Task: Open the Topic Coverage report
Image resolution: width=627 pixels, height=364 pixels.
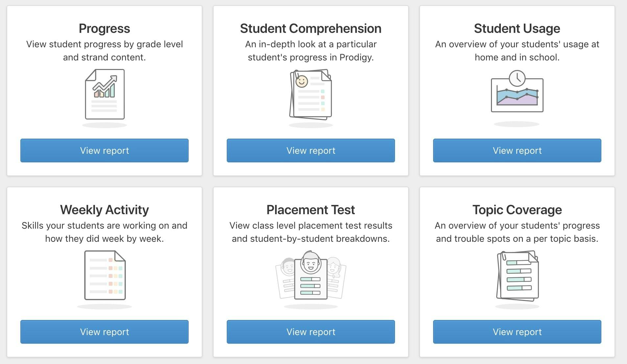Action: coord(517,332)
